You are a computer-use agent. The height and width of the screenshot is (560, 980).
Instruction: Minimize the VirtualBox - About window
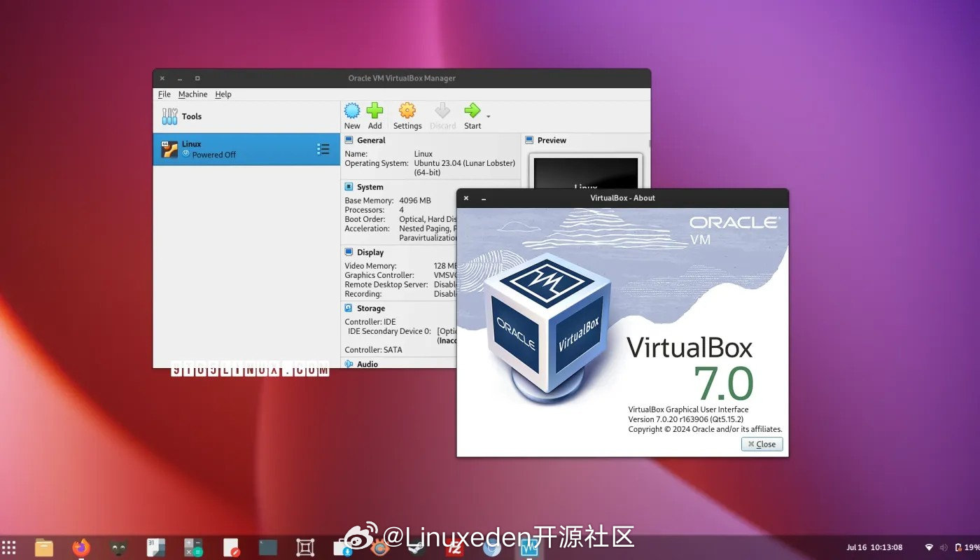click(484, 198)
